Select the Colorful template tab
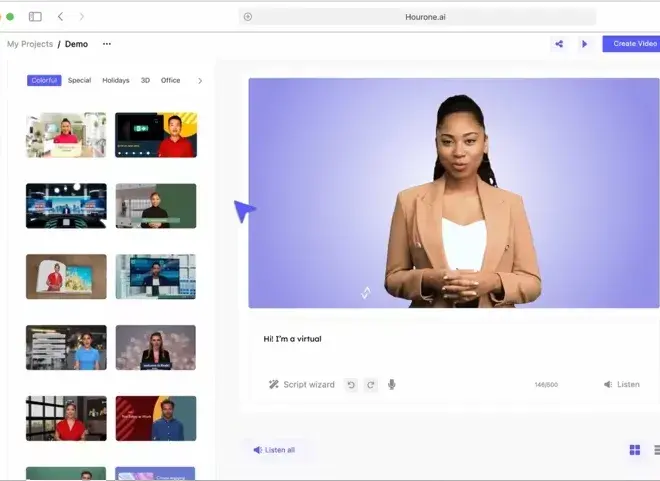The height and width of the screenshot is (481, 660). tap(44, 81)
